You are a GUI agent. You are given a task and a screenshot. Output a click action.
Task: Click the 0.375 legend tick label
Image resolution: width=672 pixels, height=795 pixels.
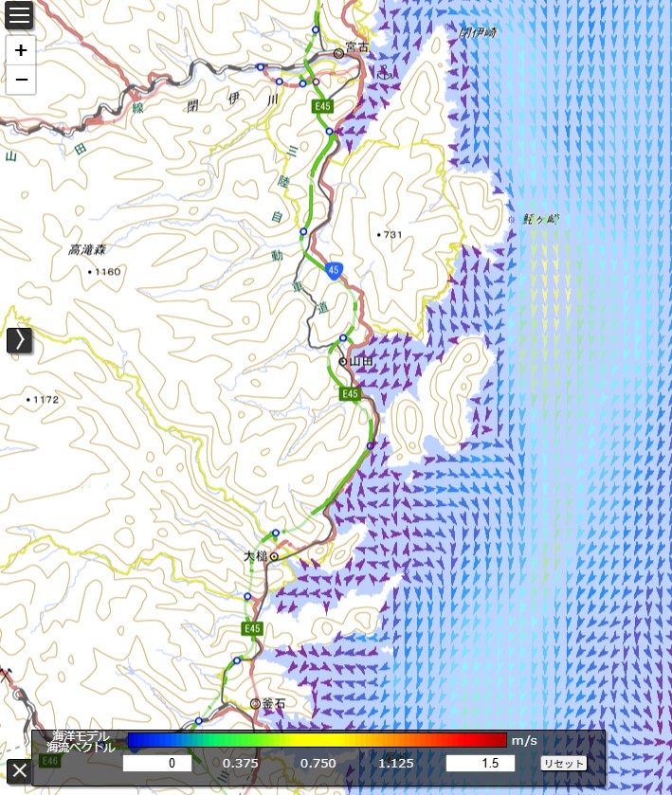click(240, 763)
